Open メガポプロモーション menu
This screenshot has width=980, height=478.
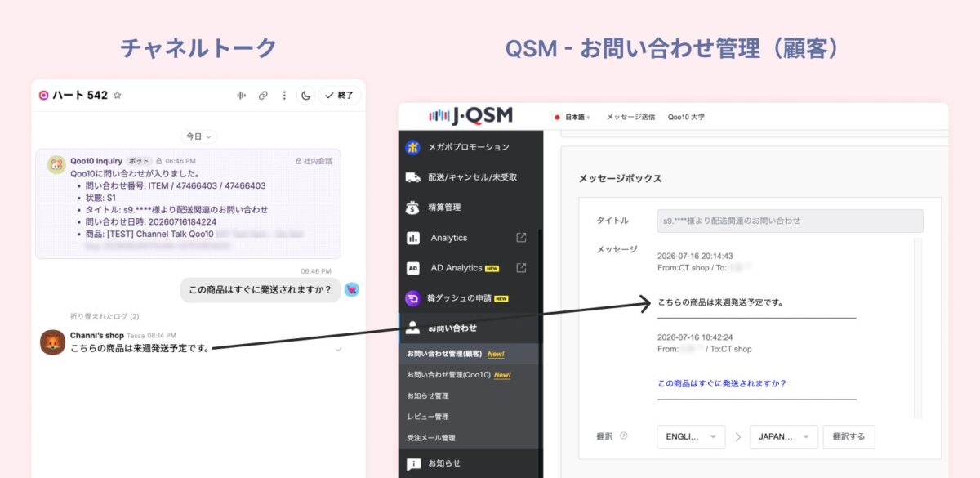pos(470,147)
